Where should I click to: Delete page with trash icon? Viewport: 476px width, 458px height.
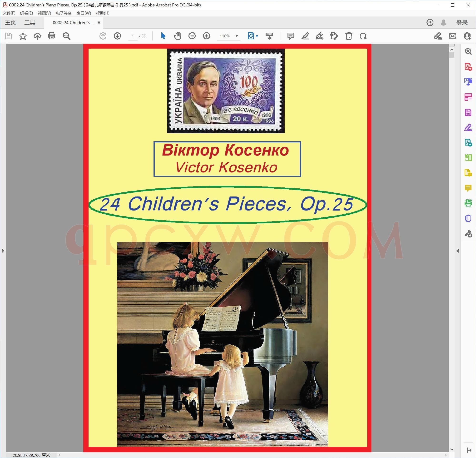pyautogui.click(x=349, y=36)
